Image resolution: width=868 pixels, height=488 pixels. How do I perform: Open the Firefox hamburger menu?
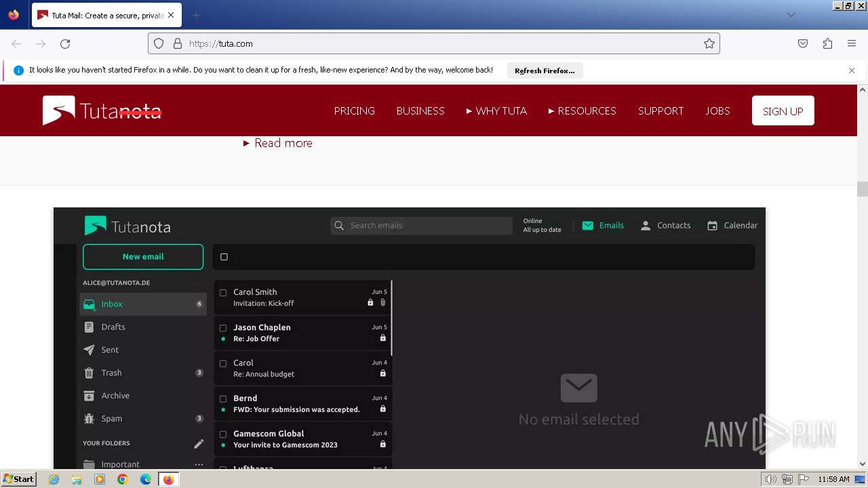coord(852,43)
